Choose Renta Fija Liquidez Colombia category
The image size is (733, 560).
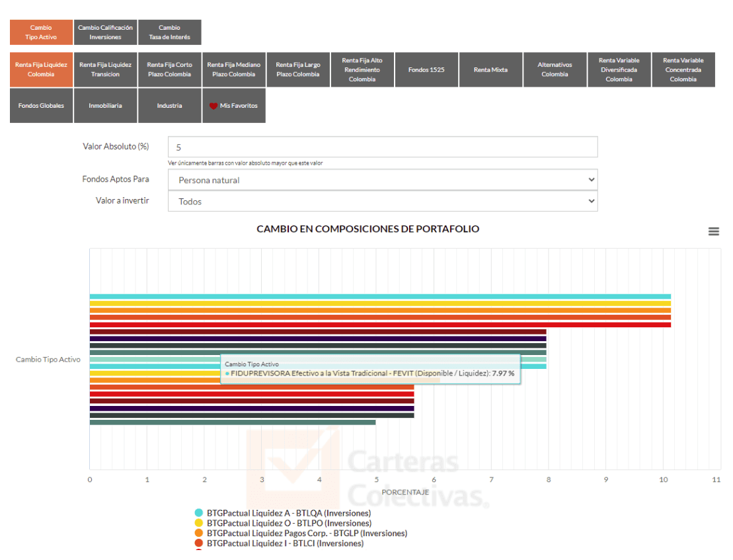coord(41,69)
